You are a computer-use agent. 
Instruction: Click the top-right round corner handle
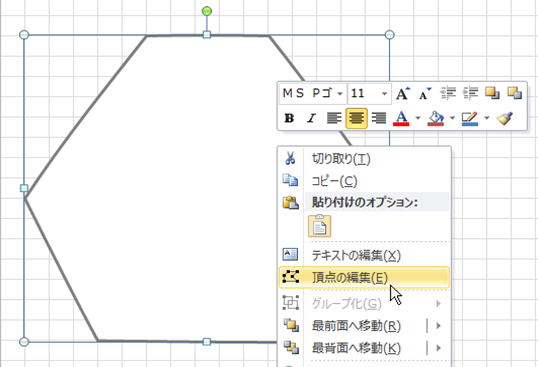(390, 35)
